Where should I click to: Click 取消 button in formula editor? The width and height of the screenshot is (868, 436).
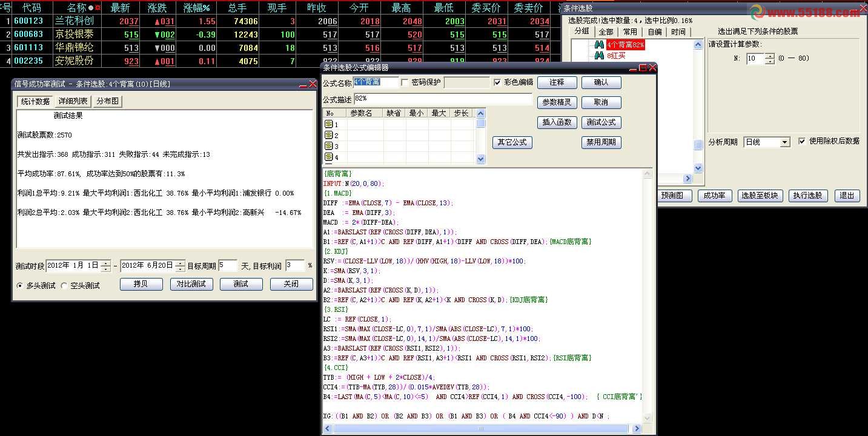[x=601, y=102]
